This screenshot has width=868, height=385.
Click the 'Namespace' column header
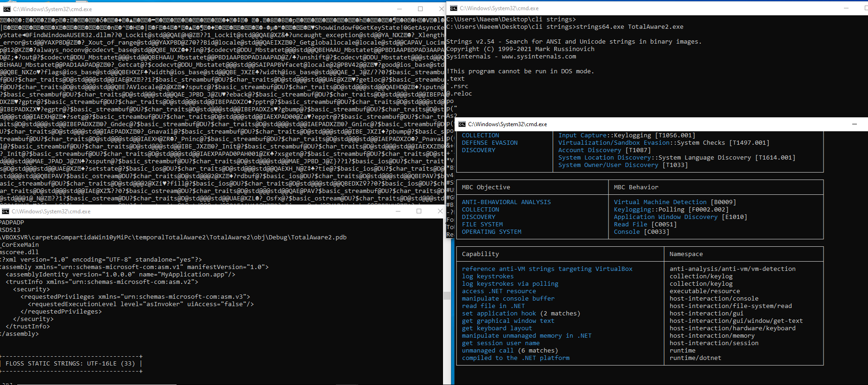click(686, 254)
